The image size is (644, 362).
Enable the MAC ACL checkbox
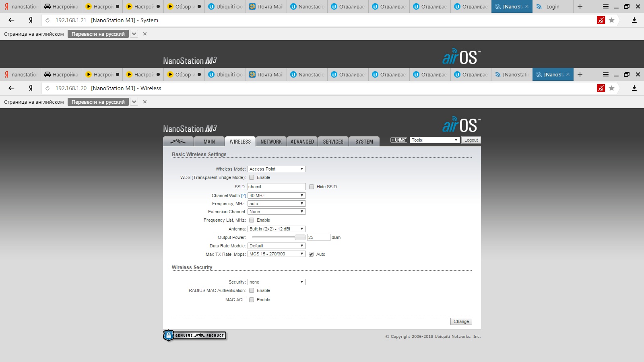252,300
